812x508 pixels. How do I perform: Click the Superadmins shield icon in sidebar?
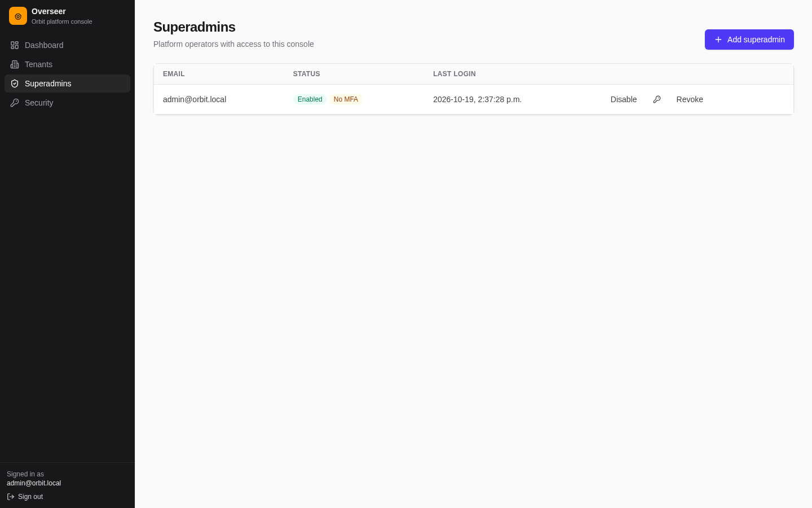point(15,84)
